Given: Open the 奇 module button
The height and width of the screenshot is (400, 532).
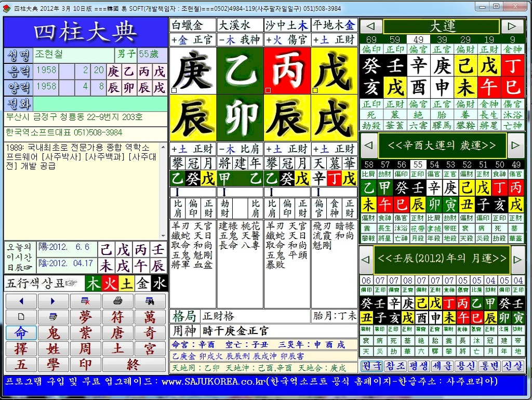Looking at the screenshot, I should [150, 333].
